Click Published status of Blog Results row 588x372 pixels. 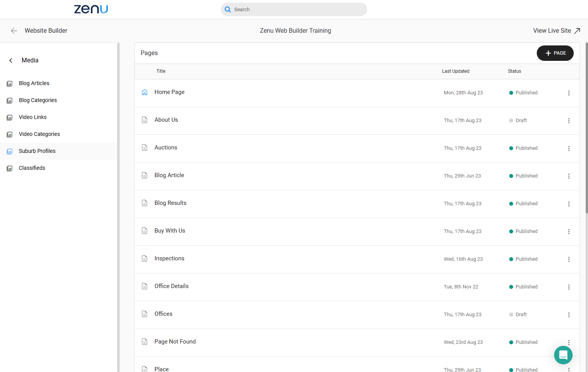tap(523, 204)
